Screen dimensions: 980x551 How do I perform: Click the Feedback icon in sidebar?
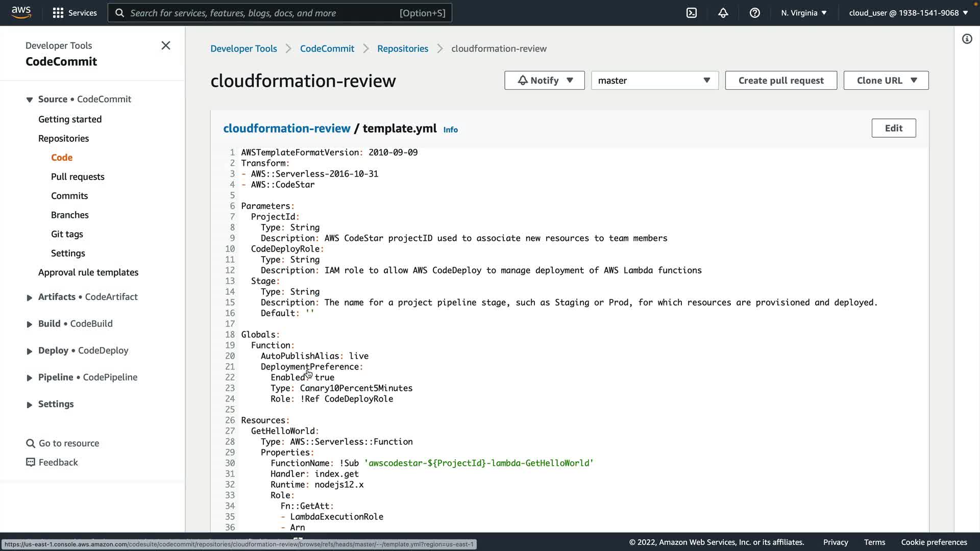(31, 462)
